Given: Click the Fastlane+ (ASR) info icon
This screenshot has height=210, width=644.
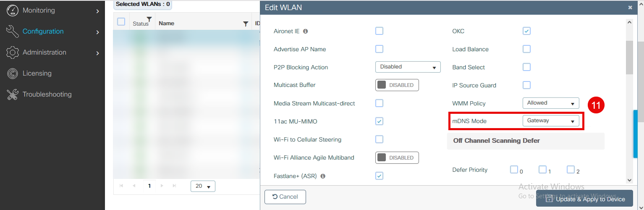Looking at the screenshot, I should coord(323,176).
